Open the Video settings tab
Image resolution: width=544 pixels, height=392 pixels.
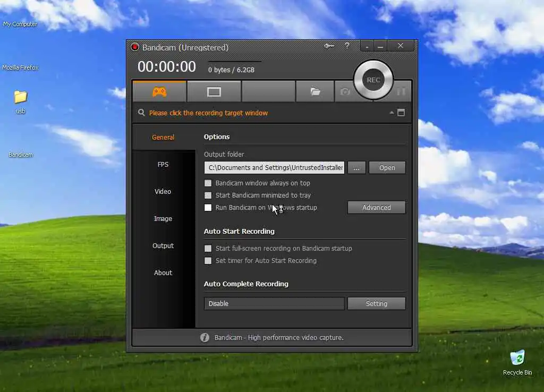coord(163,192)
